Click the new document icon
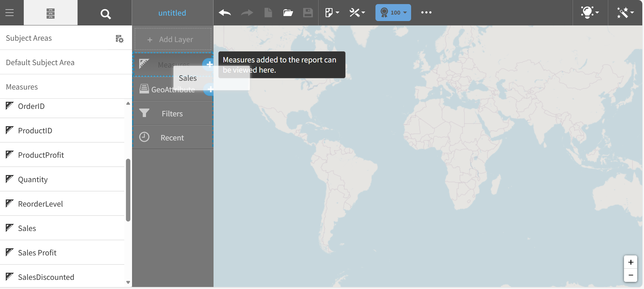The height and width of the screenshot is (289, 644). tap(268, 13)
